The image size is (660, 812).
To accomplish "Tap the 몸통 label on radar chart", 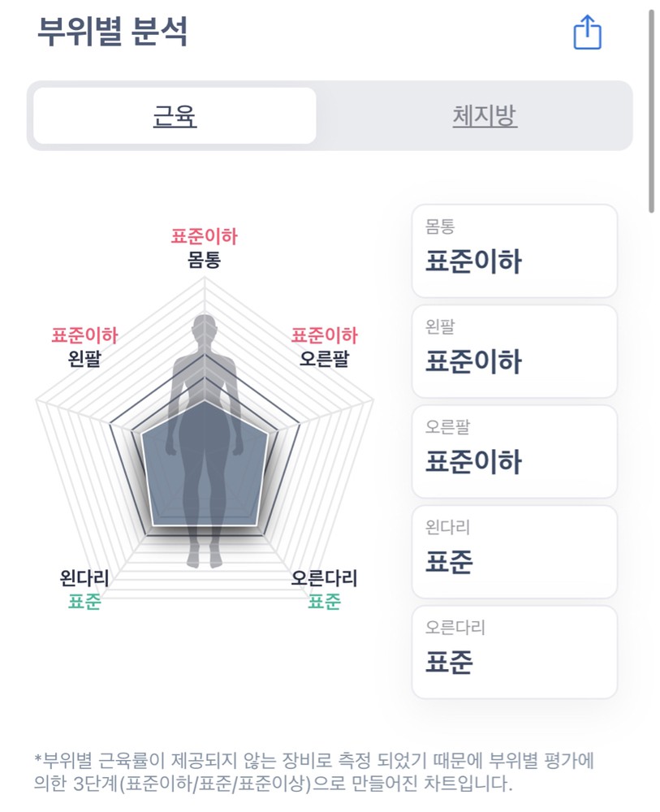I will tap(205, 260).
